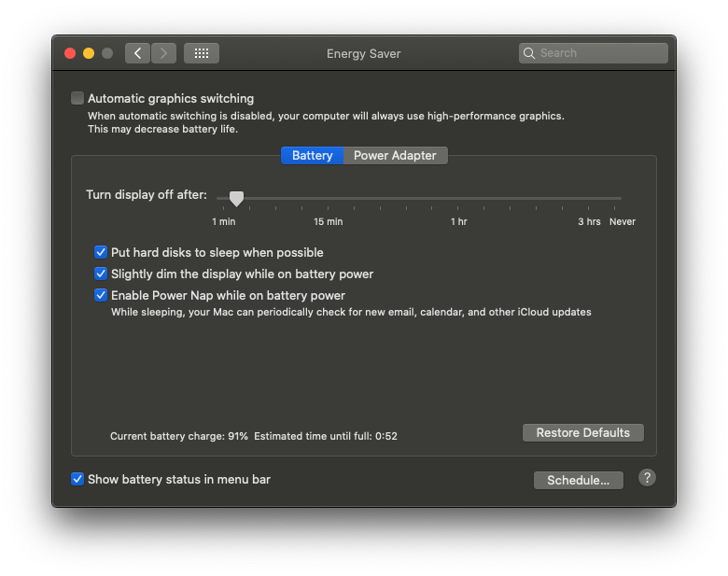Select the Battery tab
Viewport: 728px width, 576px height.
[312, 156]
